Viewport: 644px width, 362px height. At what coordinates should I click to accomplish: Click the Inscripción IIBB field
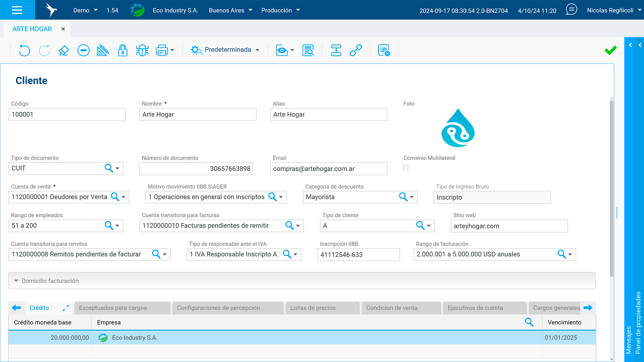tap(359, 254)
